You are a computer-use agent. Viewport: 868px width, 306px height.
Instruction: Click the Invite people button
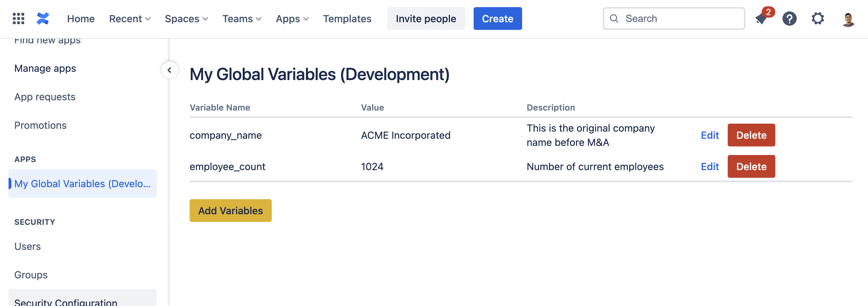pyautogui.click(x=426, y=19)
